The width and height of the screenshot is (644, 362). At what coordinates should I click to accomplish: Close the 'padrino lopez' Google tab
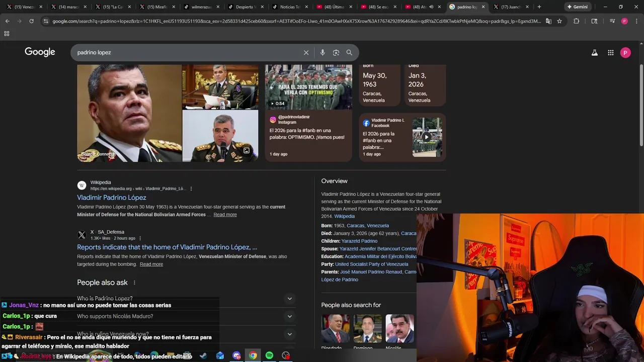point(484,7)
